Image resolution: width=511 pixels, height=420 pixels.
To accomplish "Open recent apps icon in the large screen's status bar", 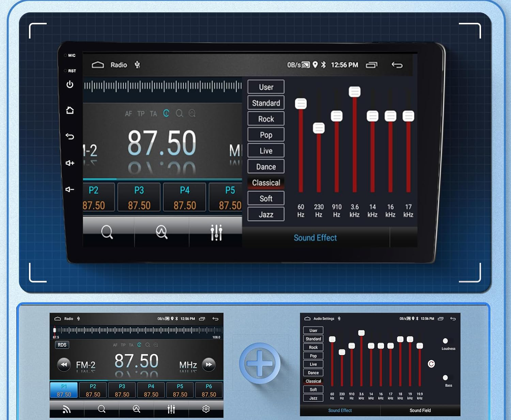I will (372, 65).
